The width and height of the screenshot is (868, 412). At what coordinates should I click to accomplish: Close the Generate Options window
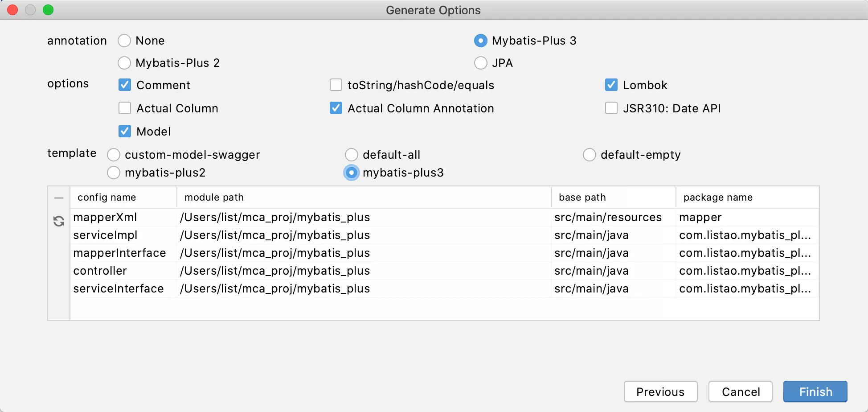tap(12, 10)
